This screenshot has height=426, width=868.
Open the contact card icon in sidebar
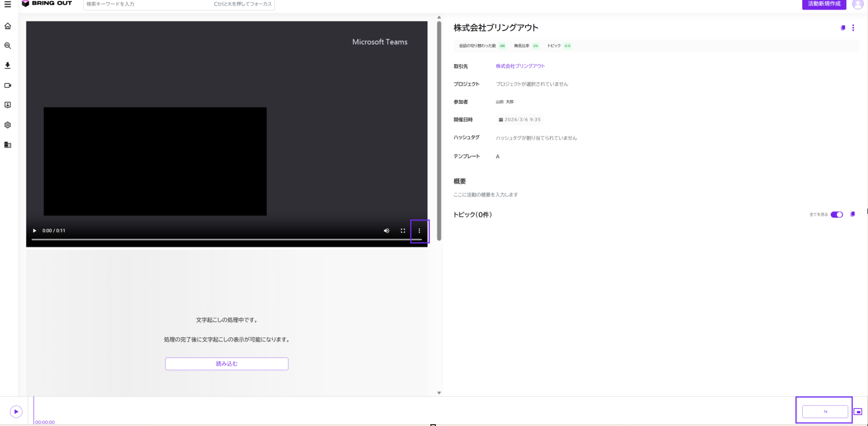click(x=8, y=105)
